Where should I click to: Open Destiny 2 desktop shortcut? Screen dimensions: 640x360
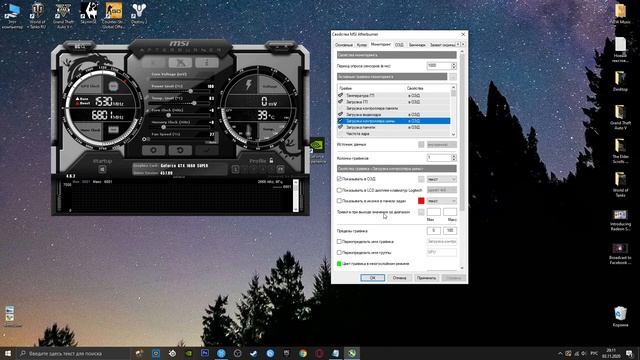tap(139, 13)
